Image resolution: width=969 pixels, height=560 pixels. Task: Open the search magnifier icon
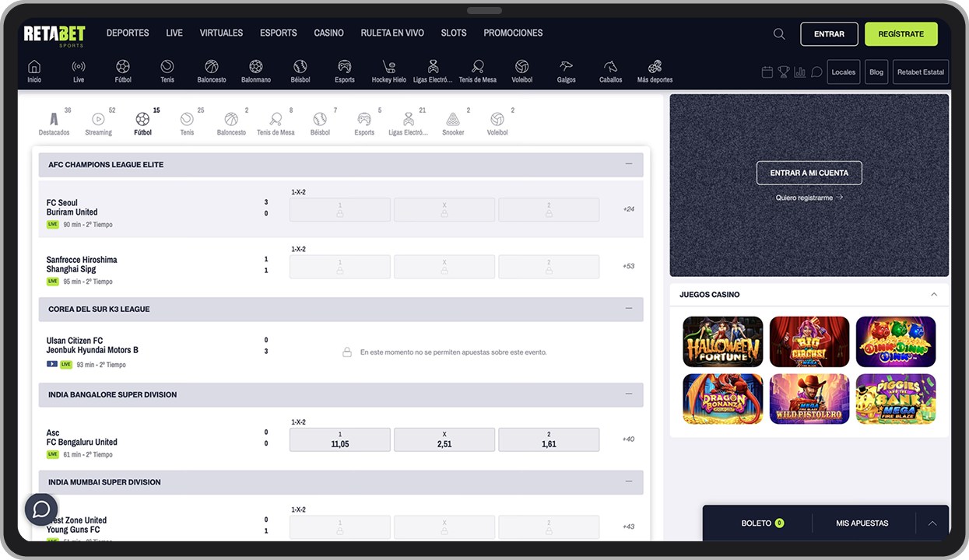point(778,33)
